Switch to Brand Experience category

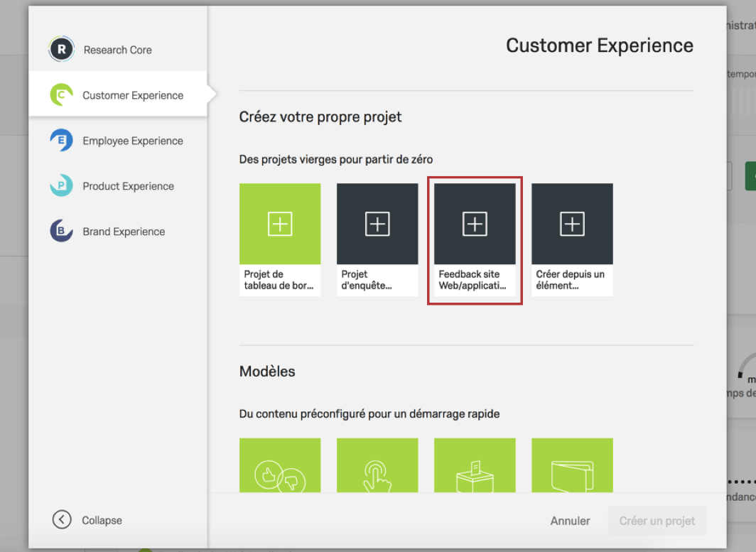coord(118,232)
